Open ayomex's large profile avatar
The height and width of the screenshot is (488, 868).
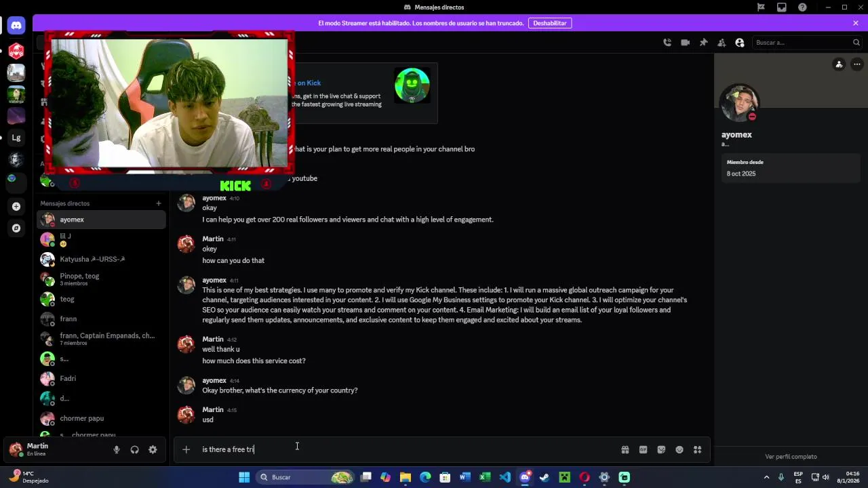tap(739, 104)
